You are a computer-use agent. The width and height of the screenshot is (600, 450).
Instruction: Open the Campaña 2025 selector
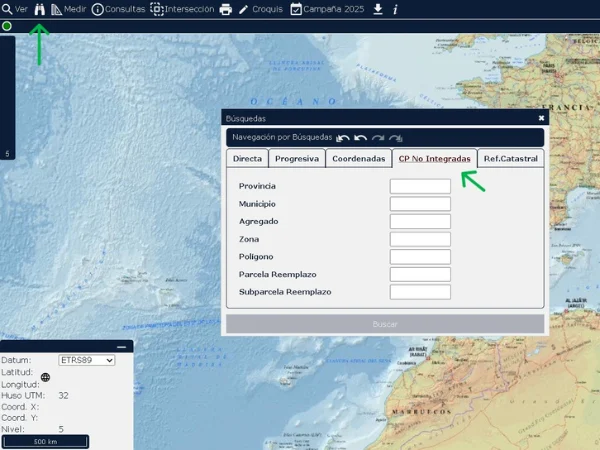(328, 9)
